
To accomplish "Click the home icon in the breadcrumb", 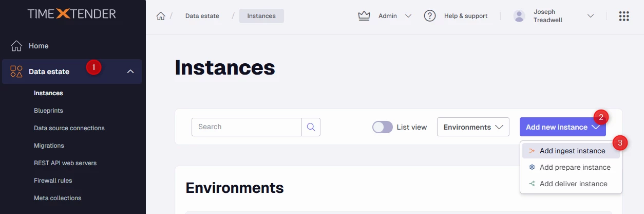I will click(x=161, y=16).
